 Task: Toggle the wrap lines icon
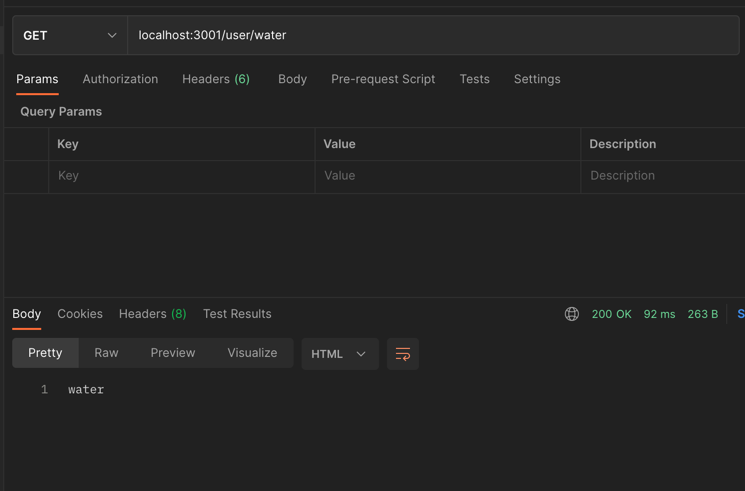(403, 354)
